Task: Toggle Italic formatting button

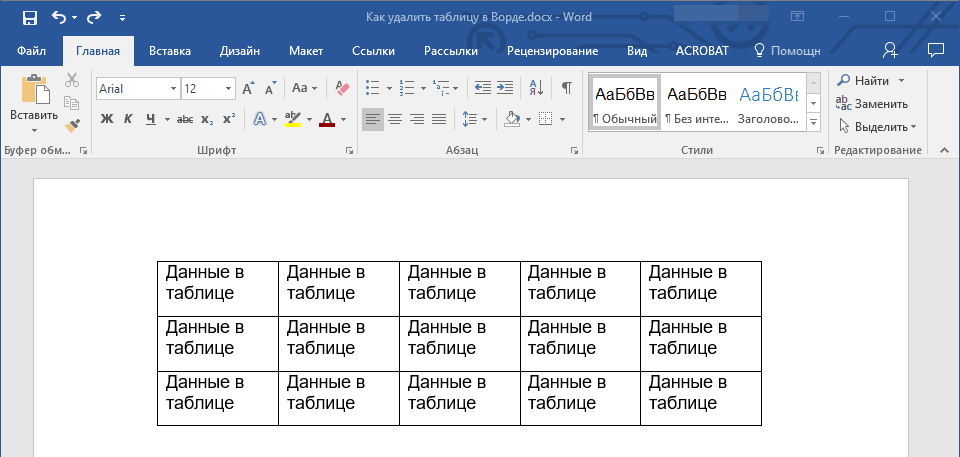Action: [128, 119]
